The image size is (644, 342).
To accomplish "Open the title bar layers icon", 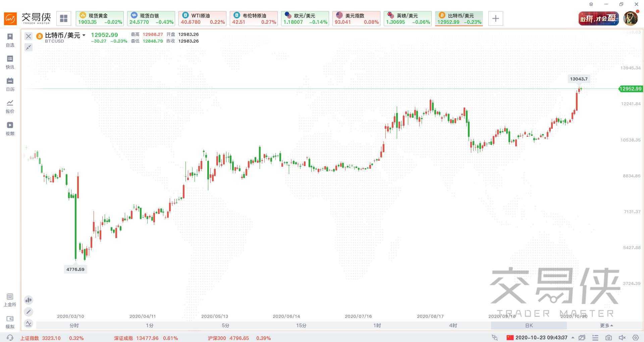I will click(591, 4).
